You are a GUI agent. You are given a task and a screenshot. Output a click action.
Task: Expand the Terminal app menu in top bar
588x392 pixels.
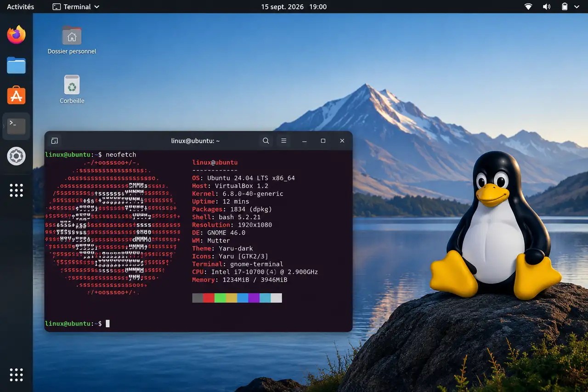(76, 7)
